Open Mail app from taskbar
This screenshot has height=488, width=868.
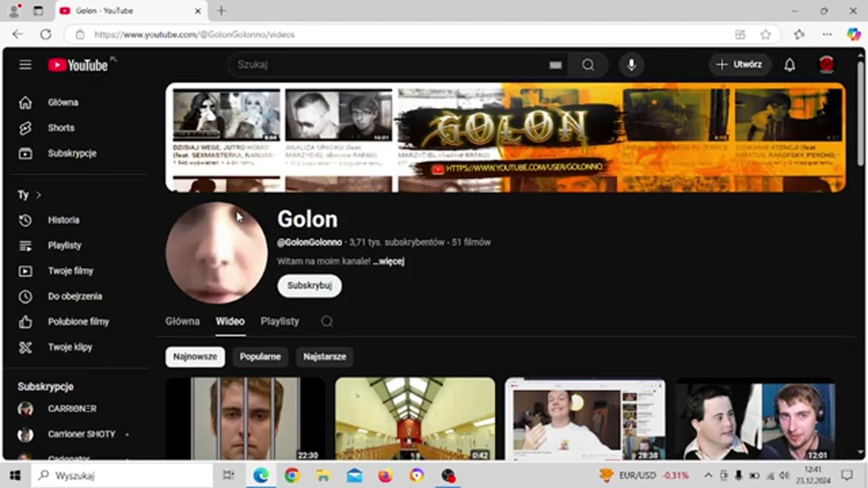click(355, 475)
